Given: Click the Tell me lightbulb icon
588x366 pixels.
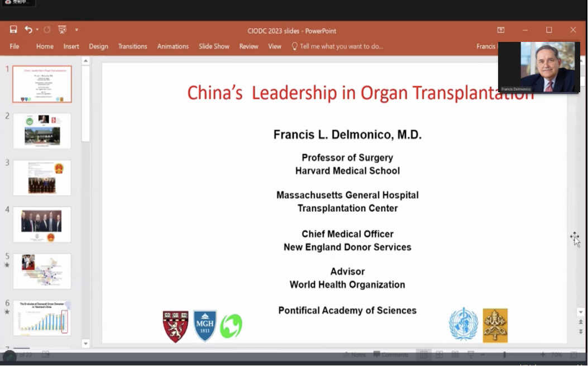Looking at the screenshot, I should (295, 46).
